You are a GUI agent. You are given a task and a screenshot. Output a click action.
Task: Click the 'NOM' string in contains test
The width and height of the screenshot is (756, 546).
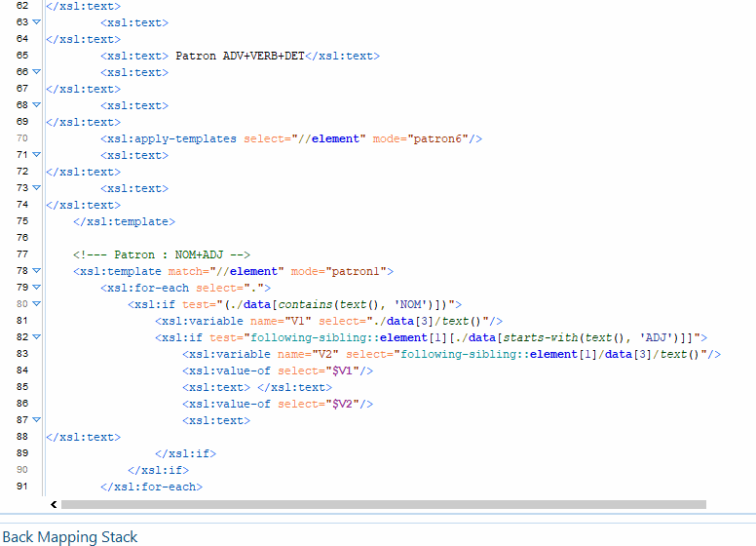pos(411,305)
